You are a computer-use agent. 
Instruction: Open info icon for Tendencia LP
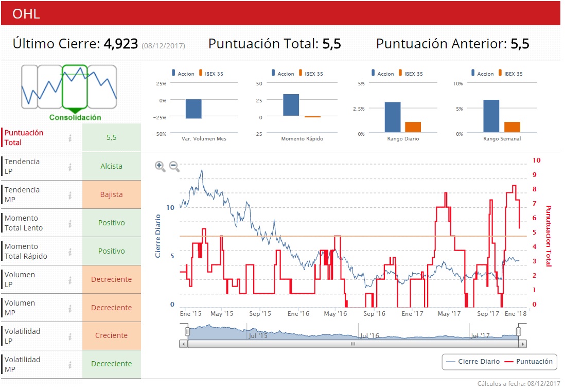click(70, 167)
